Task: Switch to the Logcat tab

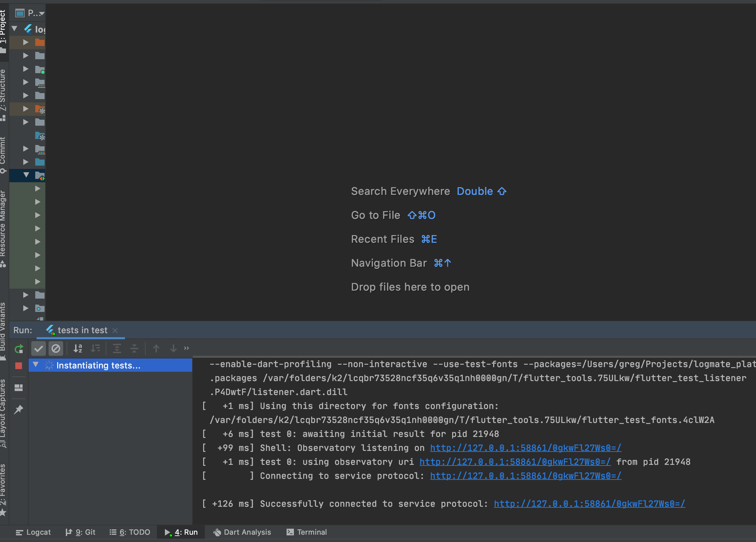Action: click(x=33, y=532)
